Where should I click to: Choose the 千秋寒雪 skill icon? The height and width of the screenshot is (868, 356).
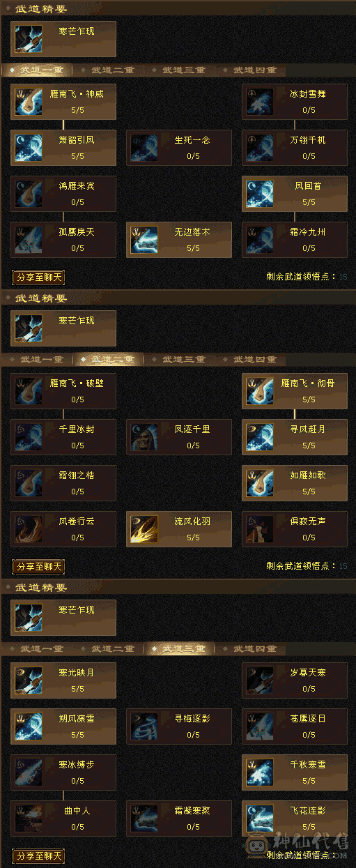[259, 772]
